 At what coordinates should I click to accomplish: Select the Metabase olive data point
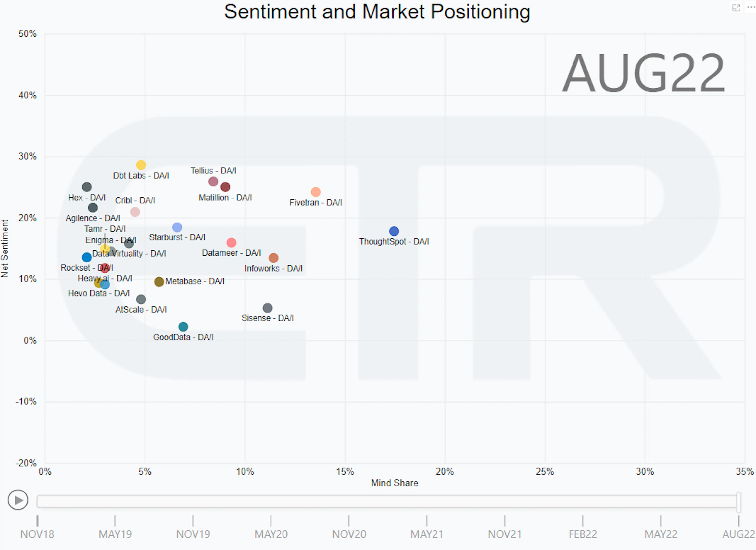pos(159,282)
